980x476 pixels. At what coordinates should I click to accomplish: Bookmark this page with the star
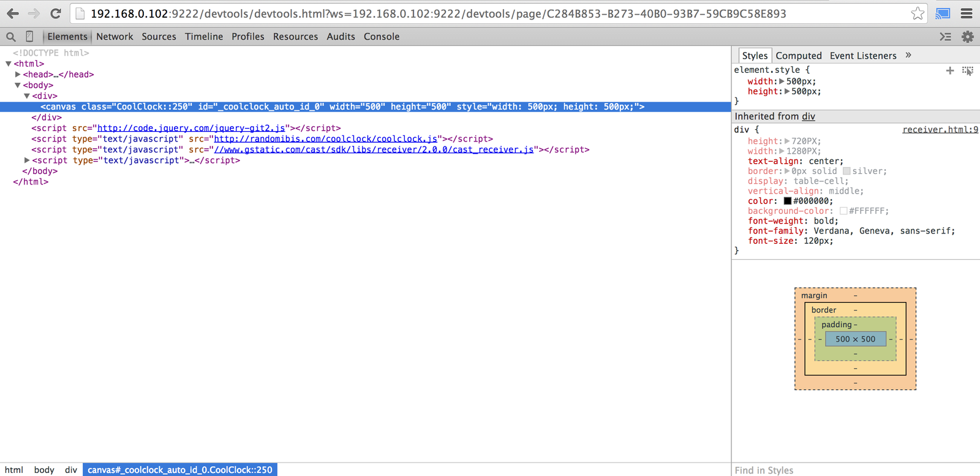click(x=917, y=13)
